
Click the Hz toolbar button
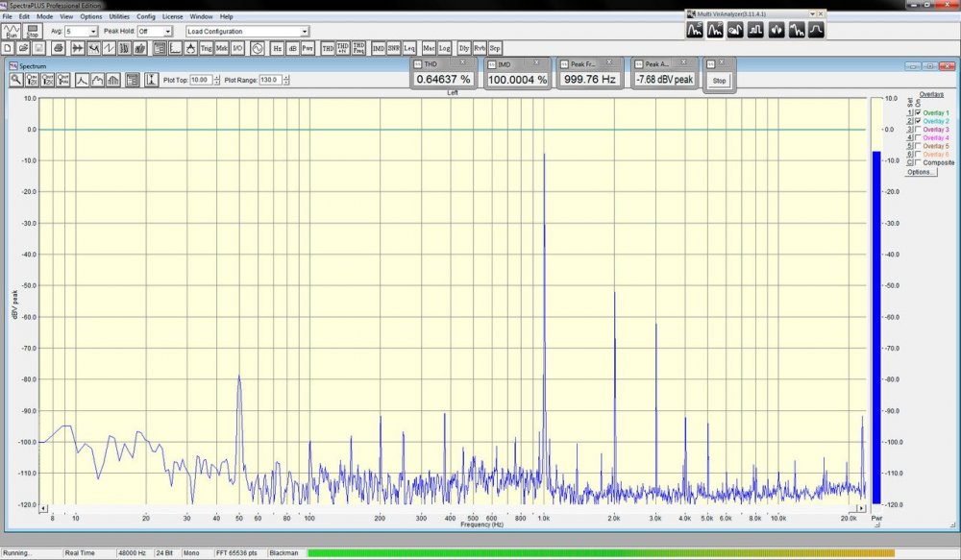[x=277, y=47]
